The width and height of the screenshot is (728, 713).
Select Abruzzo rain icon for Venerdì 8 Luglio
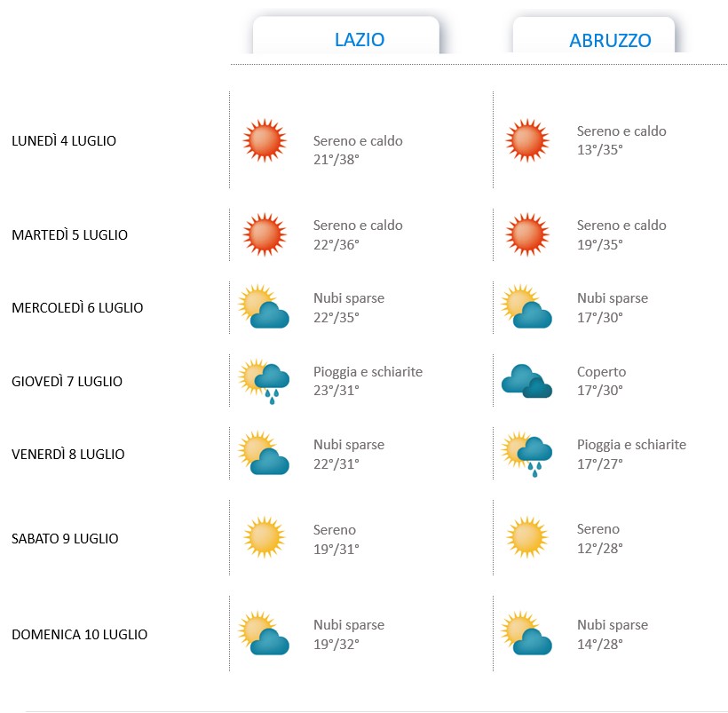527,454
